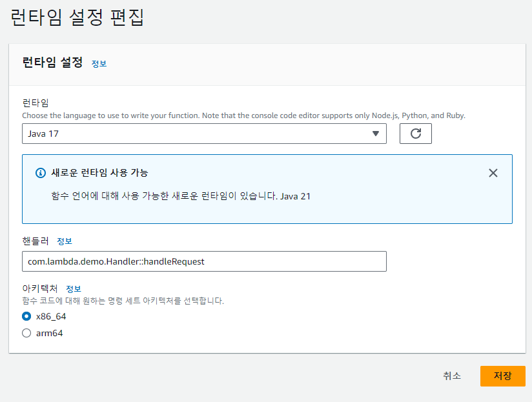Click the info icon in the notice banner

coord(41,173)
